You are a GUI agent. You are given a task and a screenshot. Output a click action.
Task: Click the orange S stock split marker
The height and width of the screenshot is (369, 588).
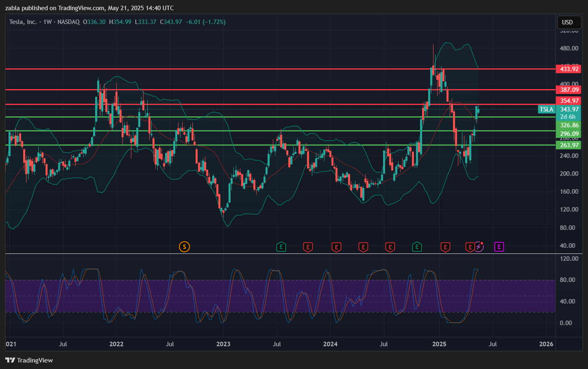click(184, 247)
